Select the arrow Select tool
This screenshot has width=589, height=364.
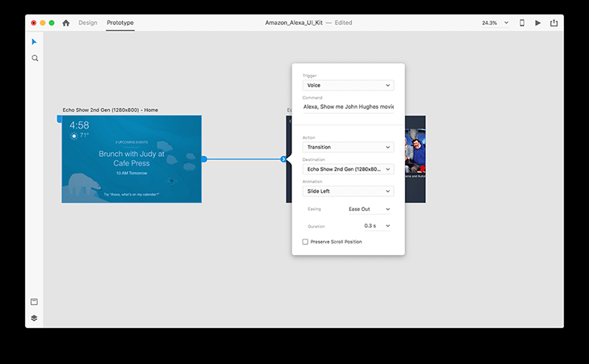[x=34, y=42]
